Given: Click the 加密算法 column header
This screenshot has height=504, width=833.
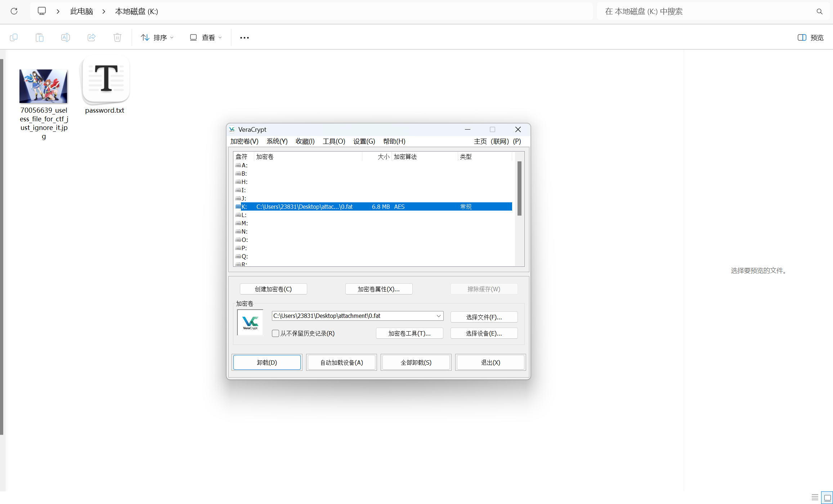Looking at the screenshot, I should (425, 157).
